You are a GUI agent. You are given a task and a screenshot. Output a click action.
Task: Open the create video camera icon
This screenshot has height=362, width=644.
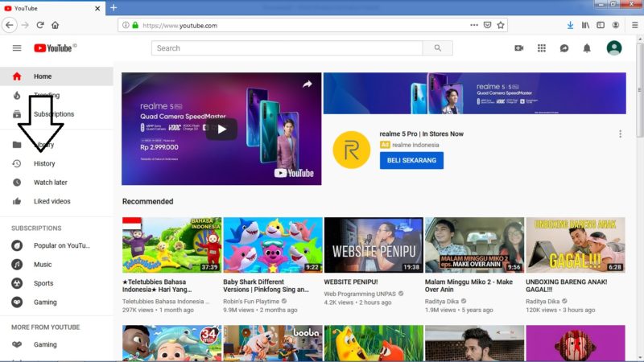tap(518, 48)
